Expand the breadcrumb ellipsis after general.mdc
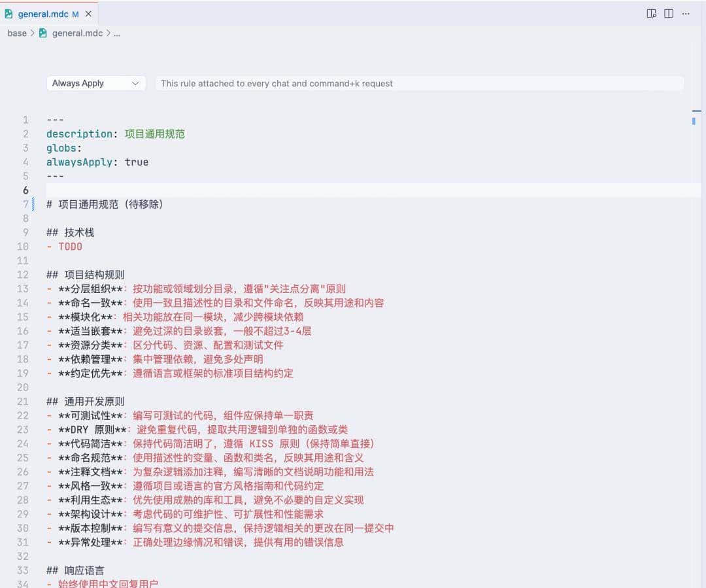The image size is (706, 588). [116, 33]
